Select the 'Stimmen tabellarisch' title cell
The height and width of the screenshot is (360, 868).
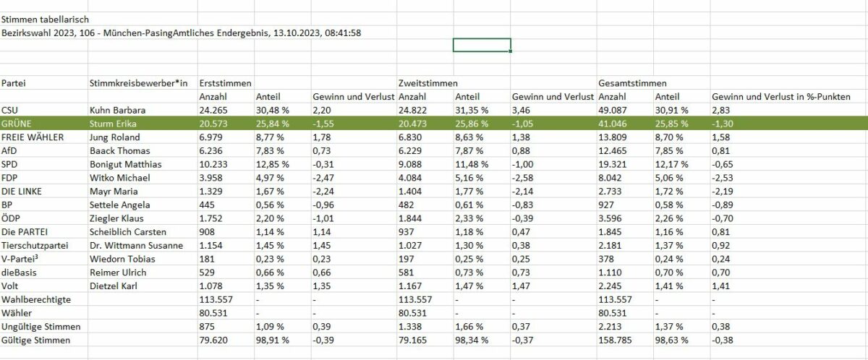point(46,20)
